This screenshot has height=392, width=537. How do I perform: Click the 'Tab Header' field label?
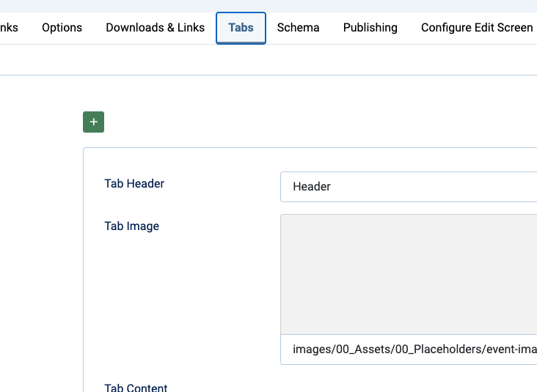134,183
